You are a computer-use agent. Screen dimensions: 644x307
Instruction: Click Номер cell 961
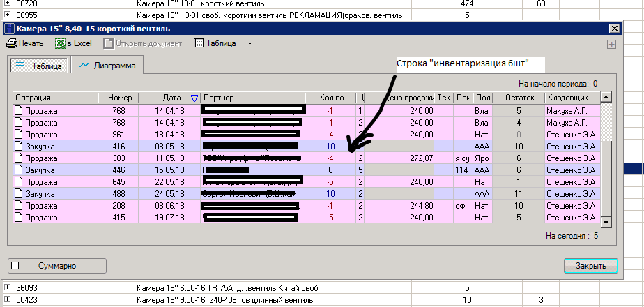coord(118,134)
